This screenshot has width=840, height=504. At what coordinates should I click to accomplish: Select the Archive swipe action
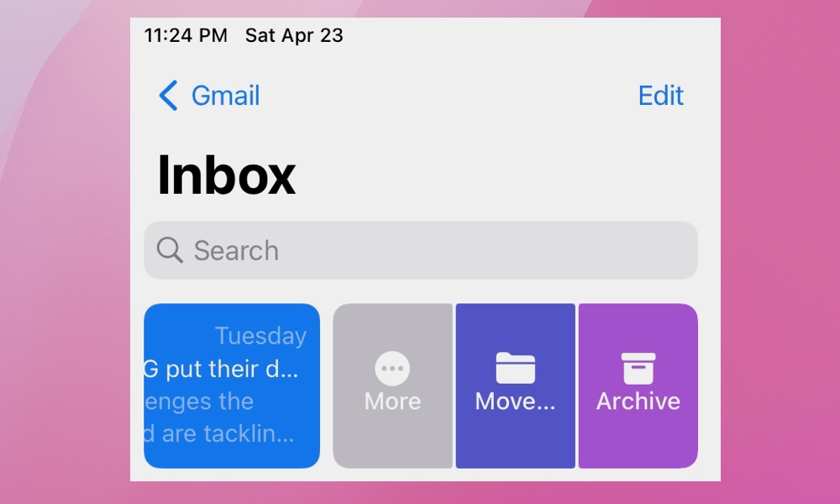click(638, 385)
